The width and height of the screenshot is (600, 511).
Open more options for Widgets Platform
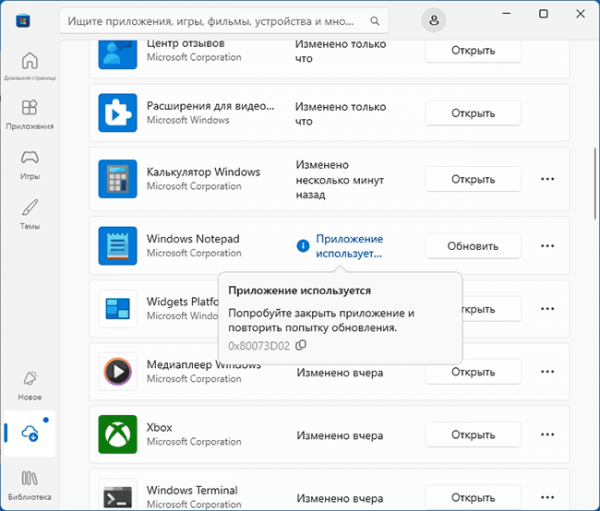(x=548, y=309)
